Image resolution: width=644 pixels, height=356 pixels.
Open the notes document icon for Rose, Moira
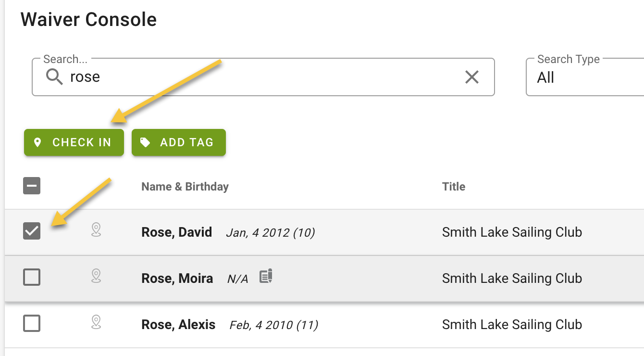[266, 276]
